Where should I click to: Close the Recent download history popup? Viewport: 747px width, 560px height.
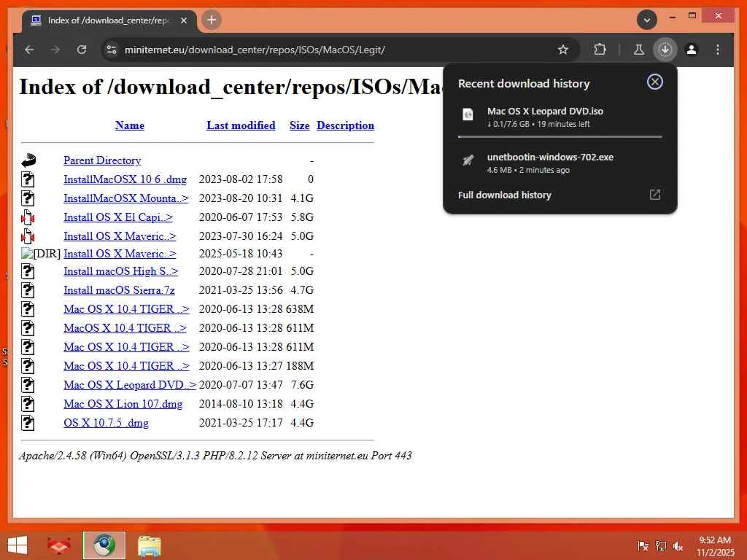click(654, 82)
